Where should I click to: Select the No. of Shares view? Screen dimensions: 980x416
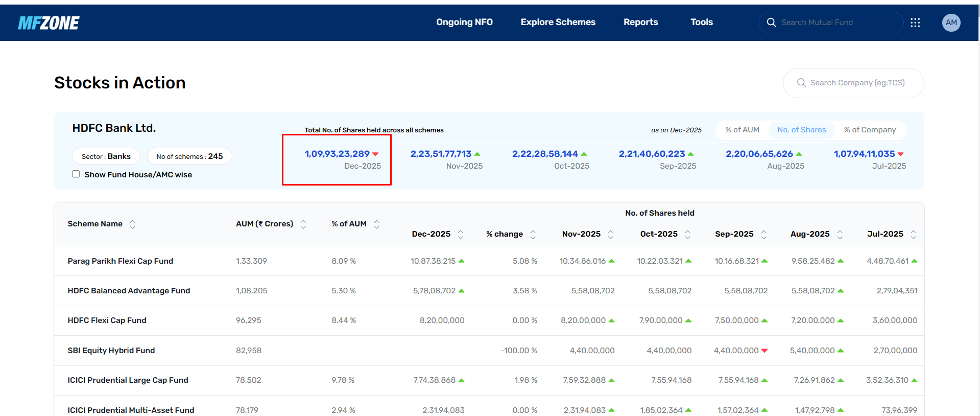[x=801, y=130]
